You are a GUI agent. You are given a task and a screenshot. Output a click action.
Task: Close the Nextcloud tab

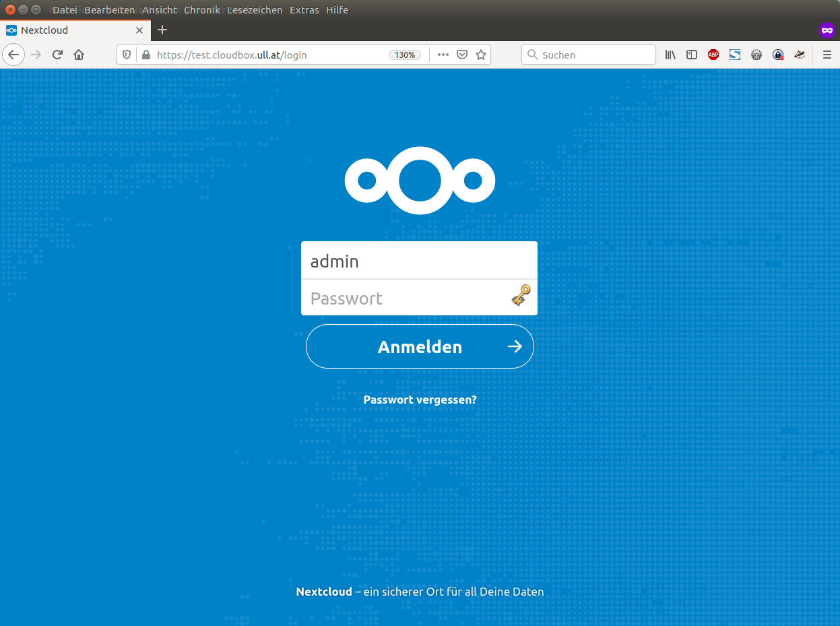click(139, 30)
